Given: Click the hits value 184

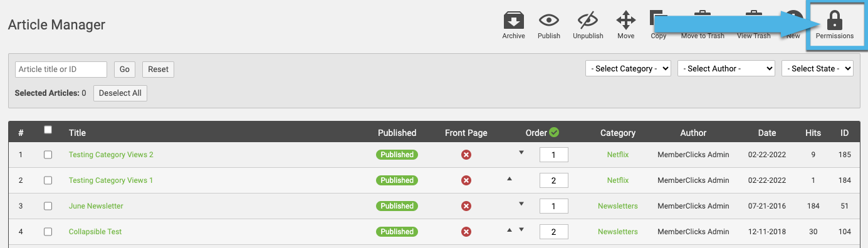Looking at the screenshot, I should pyautogui.click(x=813, y=206).
